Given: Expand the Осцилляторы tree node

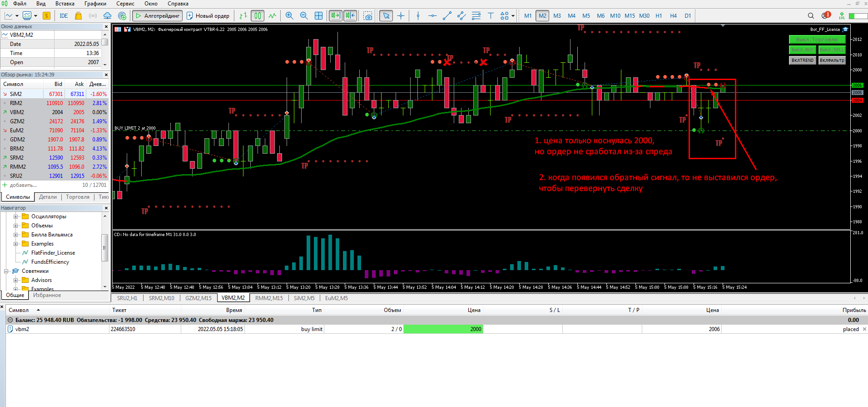Looking at the screenshot, I should pyautogui.click(x=16, y=216).
